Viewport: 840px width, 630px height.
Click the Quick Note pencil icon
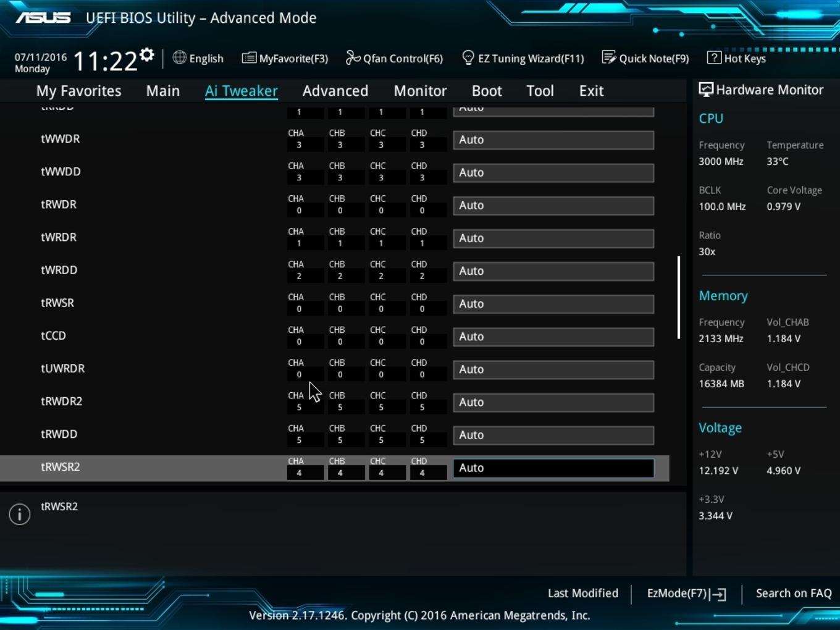click(609, 57)
